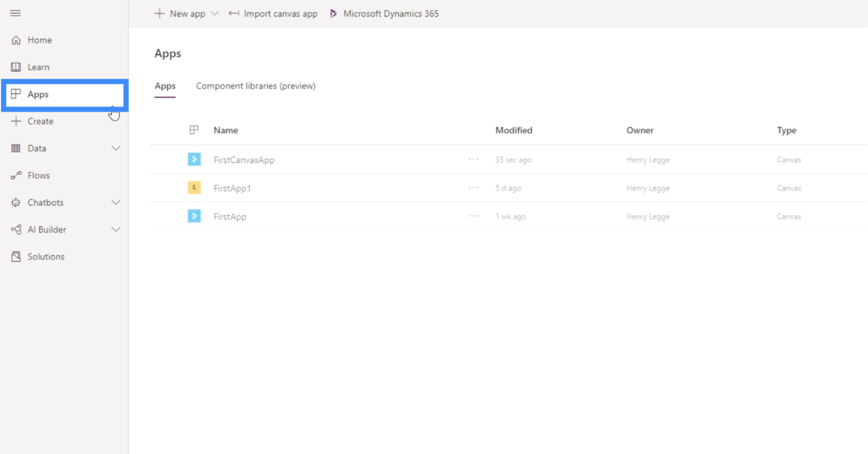Click the Learn book icon
Screen dimensions: 868x454
(x=16, y=67)
